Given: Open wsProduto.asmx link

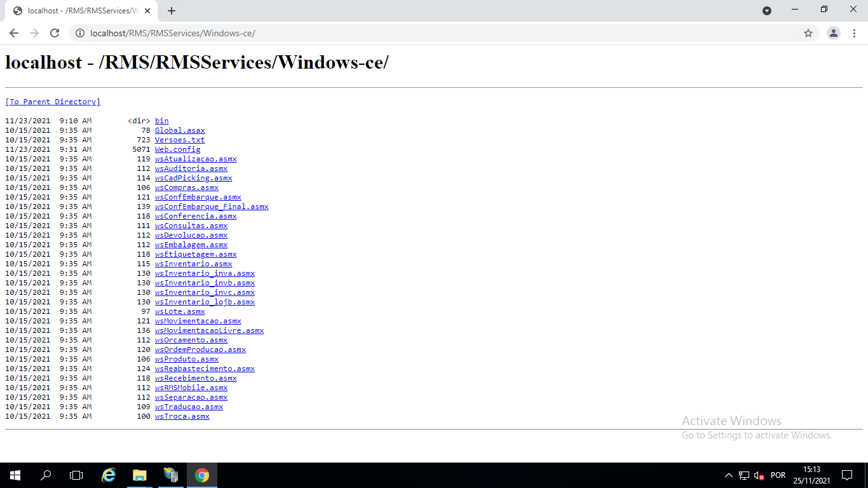Looking at the screenshot, I should (x=187, y=359).
